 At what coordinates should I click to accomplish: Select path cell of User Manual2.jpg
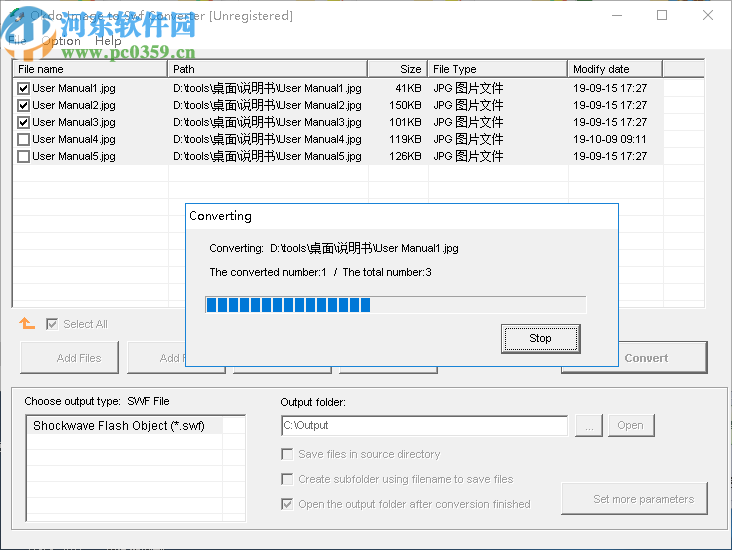coord(267,106)
